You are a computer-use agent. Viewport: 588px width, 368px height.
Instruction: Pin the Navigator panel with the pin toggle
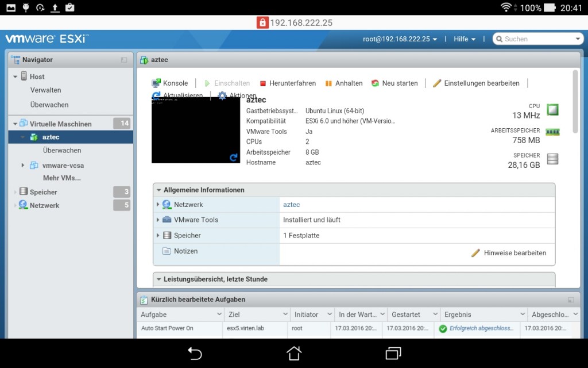(x=123, y=59)
